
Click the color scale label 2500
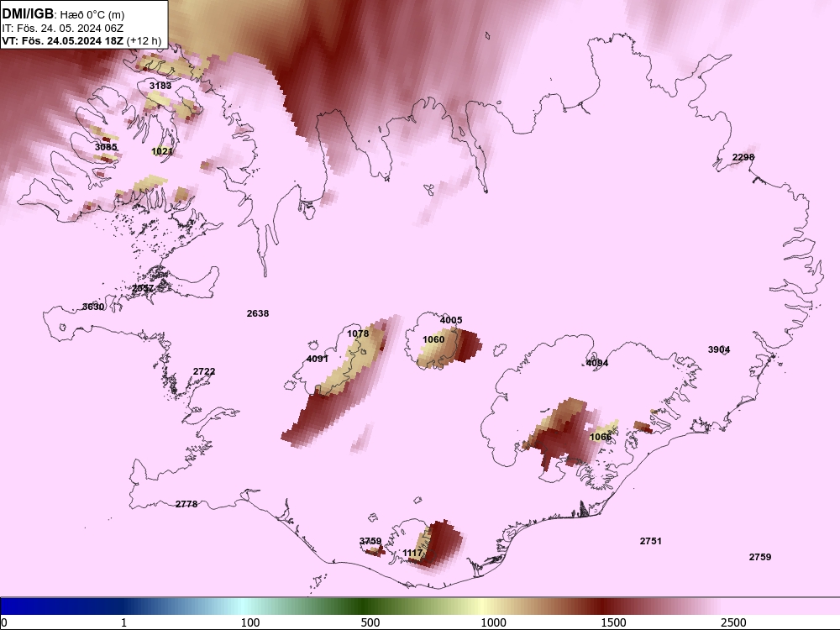pos(732,622)
